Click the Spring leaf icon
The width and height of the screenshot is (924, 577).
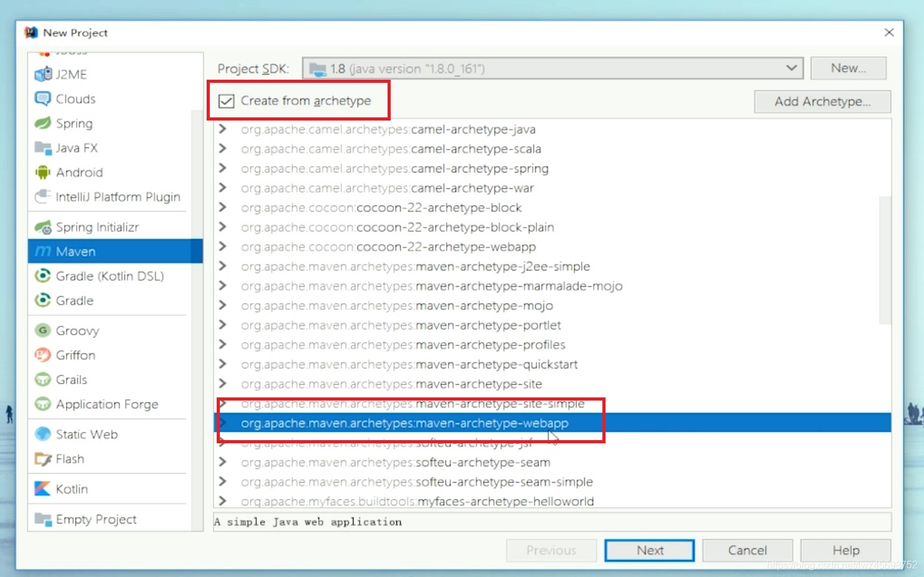point(43,123)
